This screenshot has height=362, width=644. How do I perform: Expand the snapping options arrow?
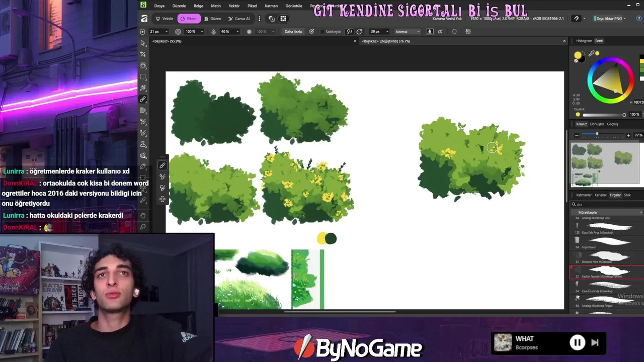pos(585,19)
